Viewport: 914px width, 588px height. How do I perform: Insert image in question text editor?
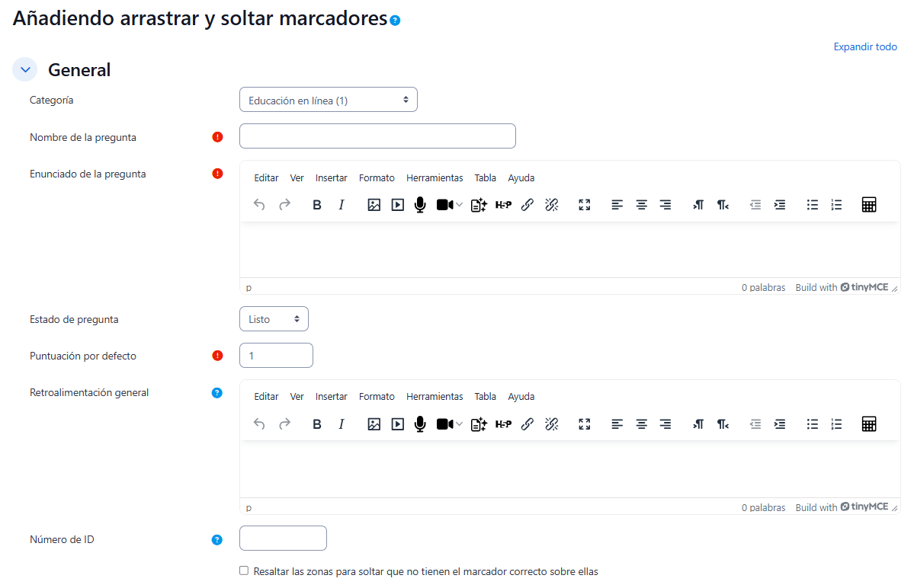374,205
